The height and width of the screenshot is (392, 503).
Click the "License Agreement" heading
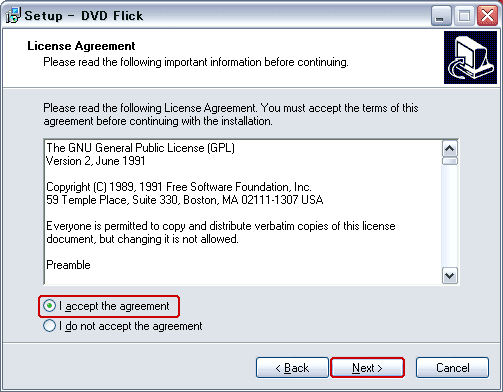click(81, 46)
